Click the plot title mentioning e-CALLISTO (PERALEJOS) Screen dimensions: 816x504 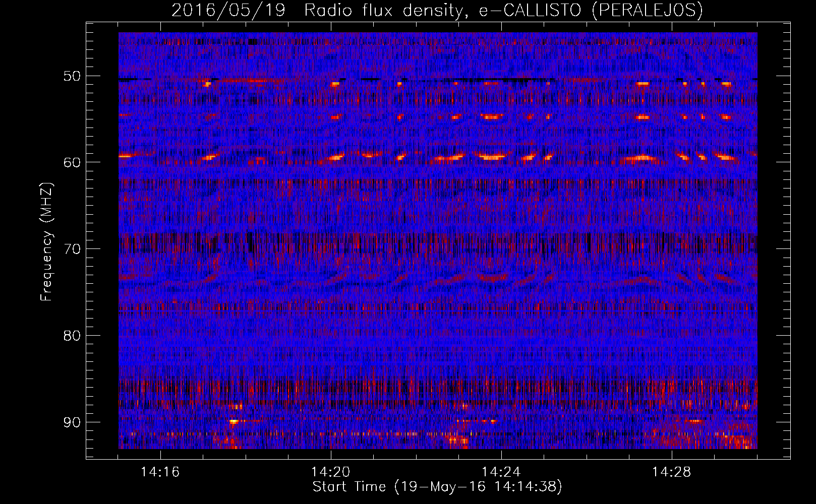(x=437, y=10)
